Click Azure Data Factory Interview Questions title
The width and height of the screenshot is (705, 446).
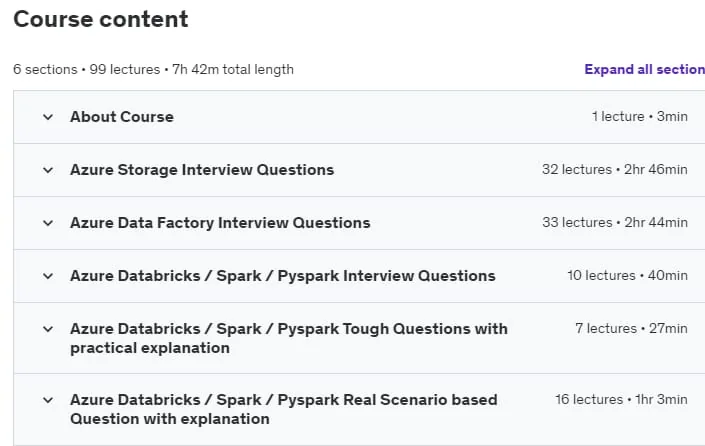[220, 223]
